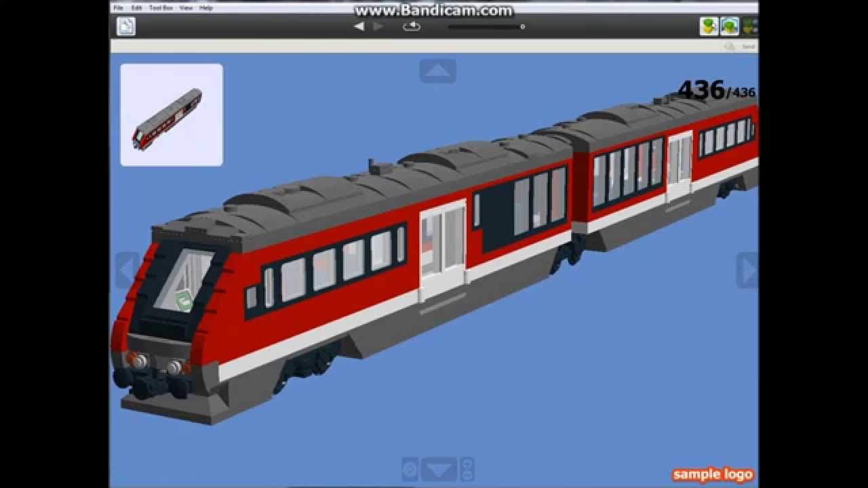Open the Edit menu

click(136, 7)
